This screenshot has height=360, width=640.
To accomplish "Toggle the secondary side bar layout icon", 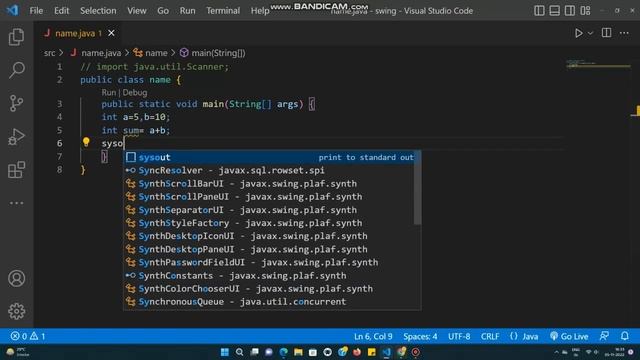I will click(x=570, y=11).
